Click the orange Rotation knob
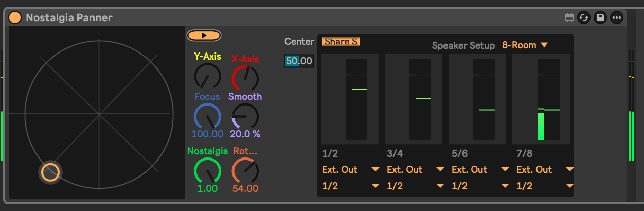Viewport: 644px width, 211px height. coord(245,171)
